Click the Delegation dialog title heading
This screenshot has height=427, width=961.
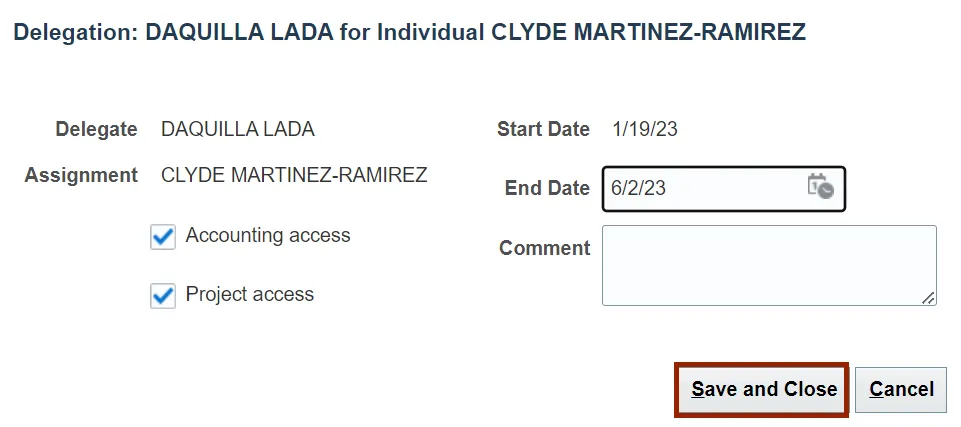click(409, 32)
